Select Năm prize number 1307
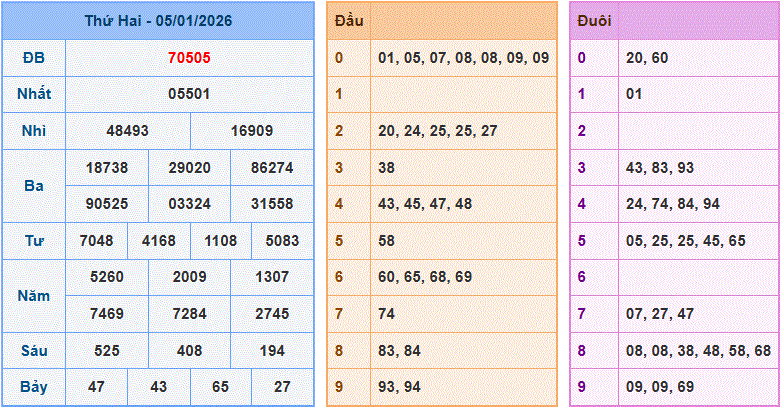The height and width of the screenshot is (407, 781). 272,277
